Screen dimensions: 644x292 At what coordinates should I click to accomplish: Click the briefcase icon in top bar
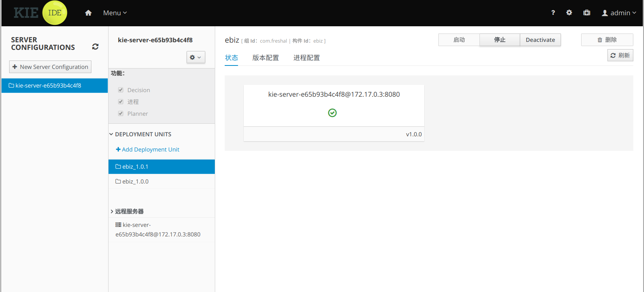pyautogui.click(x=587, y=13)
